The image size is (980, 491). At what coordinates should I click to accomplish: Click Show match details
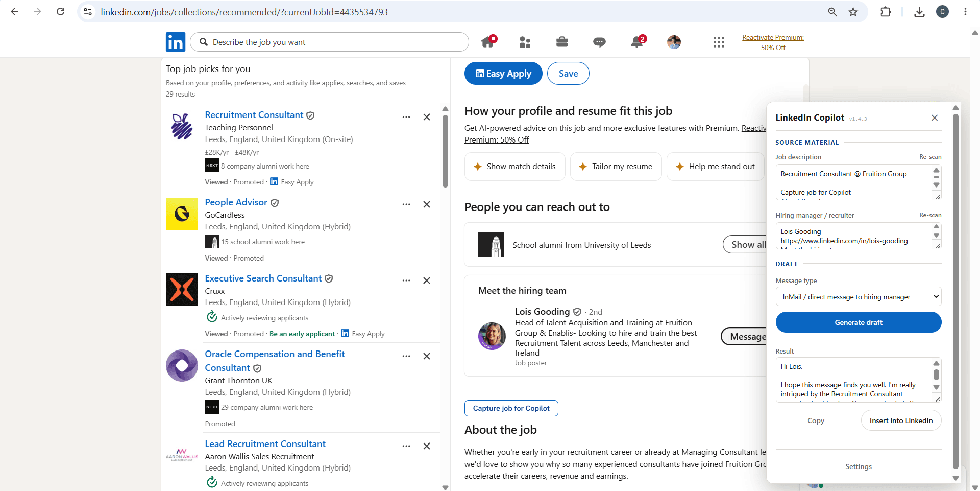point(514,167)
